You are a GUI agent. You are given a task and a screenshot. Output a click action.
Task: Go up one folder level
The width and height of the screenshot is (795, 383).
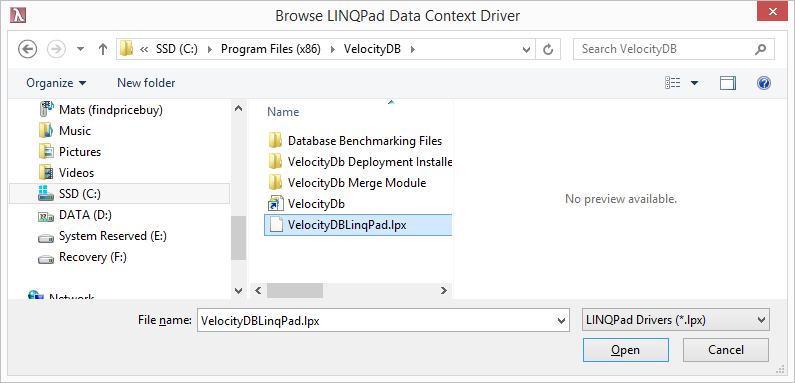click(x=103, y=49)
